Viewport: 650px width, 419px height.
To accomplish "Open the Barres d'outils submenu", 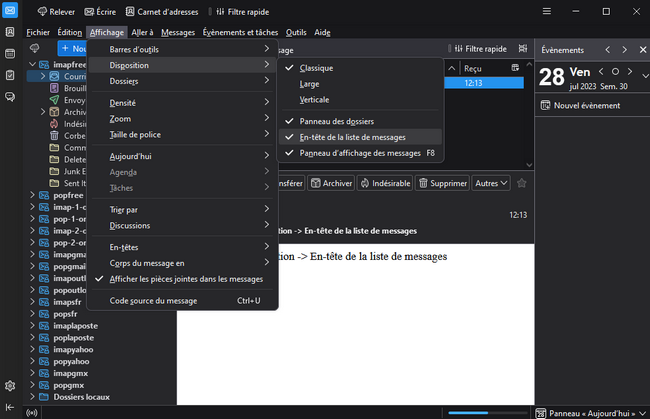I will point(182,49).
